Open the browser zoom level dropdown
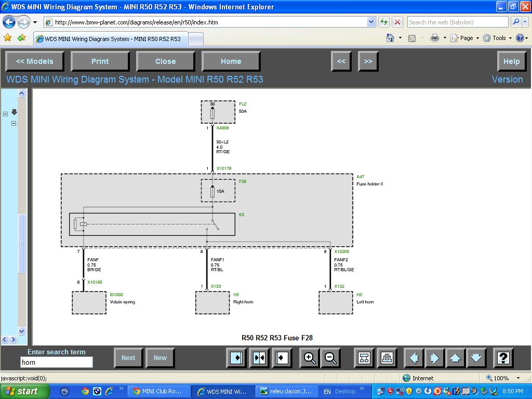The image size is (532, 399). (x=518, y=378)
